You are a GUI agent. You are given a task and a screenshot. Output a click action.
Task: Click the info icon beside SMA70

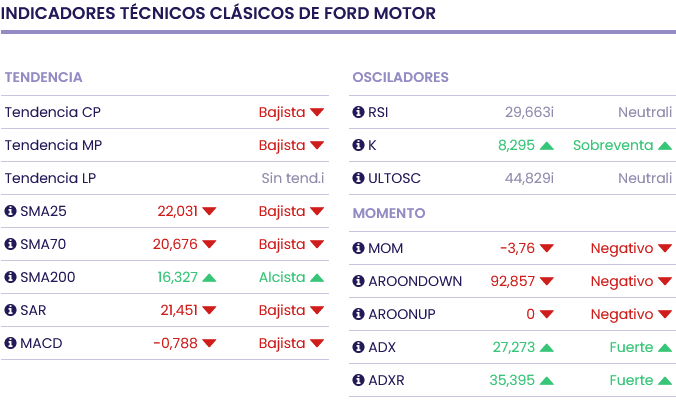point(11,244)
